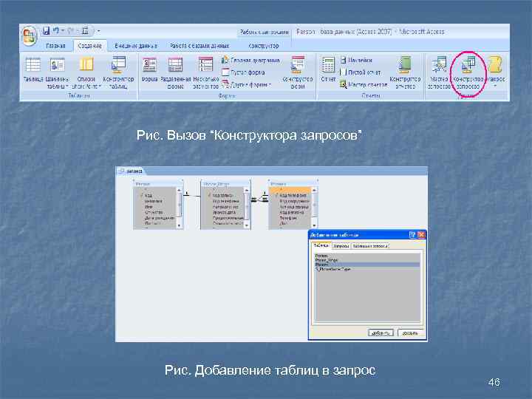The height and width of the screenshot is (399, 532).
Task: Create a report with the Отчет icon
Action: (328, 70)
